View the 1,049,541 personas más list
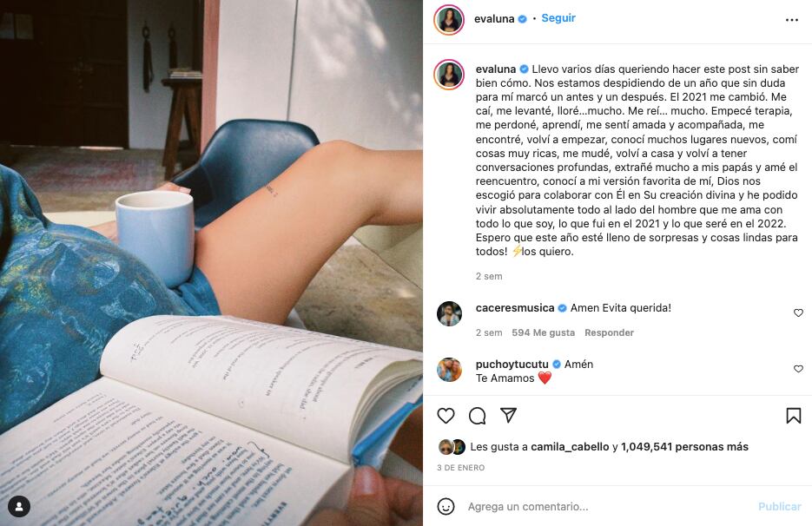Viewport: 812px width, 526px height. [x=684, y=447]
